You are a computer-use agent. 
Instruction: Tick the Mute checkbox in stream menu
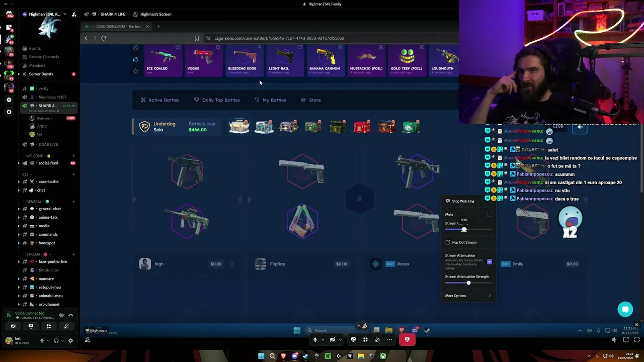coord(489,215)
